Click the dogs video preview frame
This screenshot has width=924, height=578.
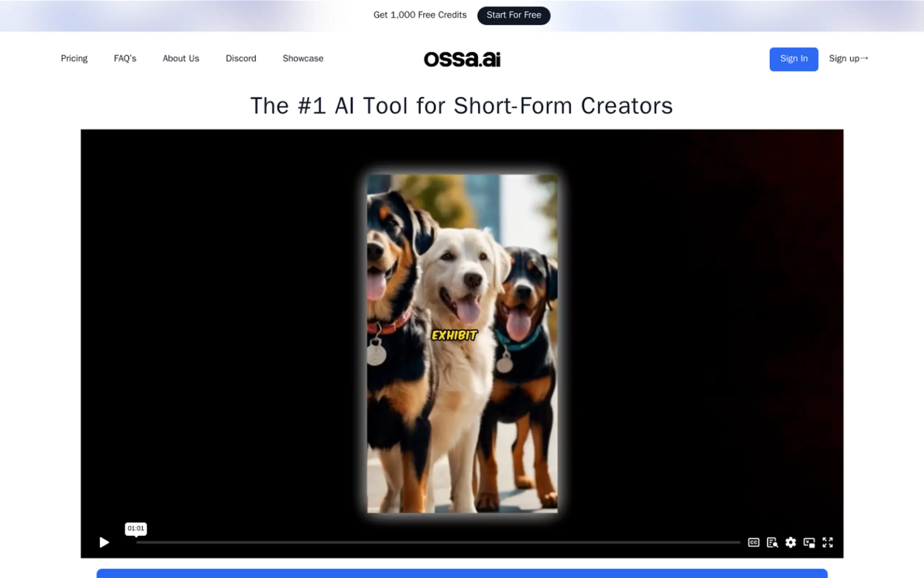point(462,343)
